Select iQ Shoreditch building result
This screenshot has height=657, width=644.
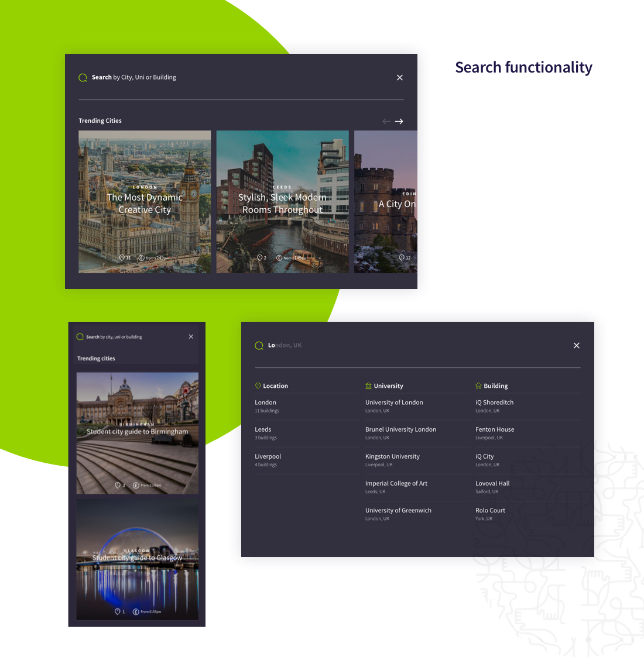[528, 407]
